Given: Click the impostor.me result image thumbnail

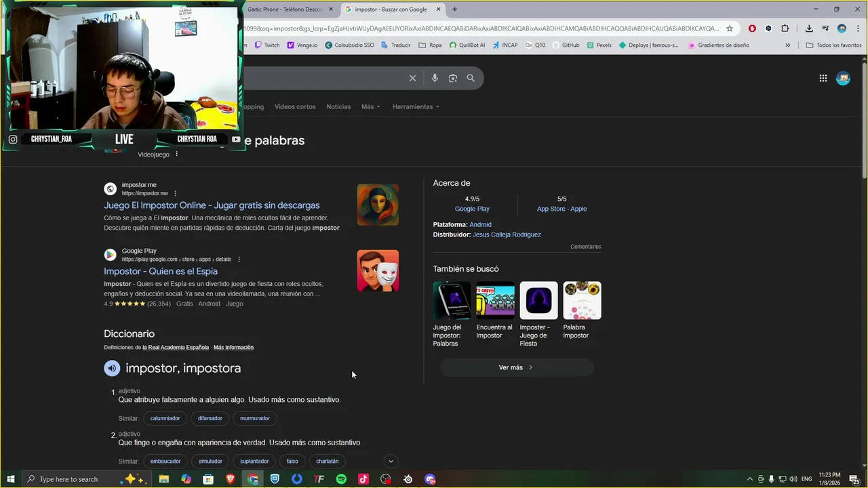Looking at the screenshot, I should tap(378, 205).
